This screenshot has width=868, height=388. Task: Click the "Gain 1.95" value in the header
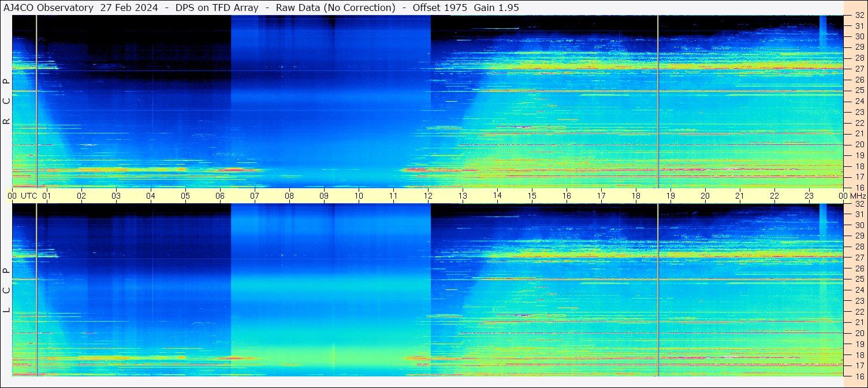496,8
